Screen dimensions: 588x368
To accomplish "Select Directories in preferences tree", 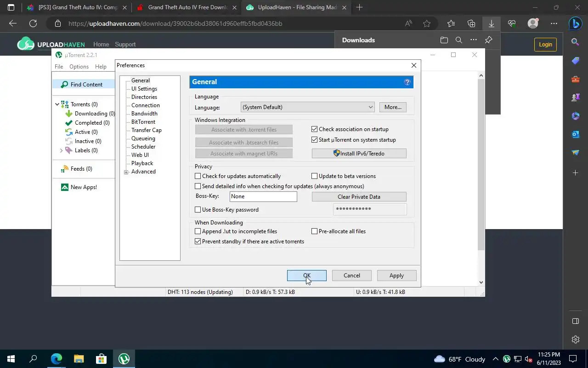I will (x=144, y=97).
